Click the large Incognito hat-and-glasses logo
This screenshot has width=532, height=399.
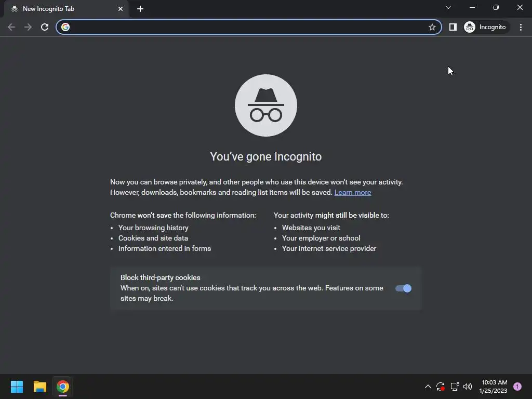click(266, 105)
